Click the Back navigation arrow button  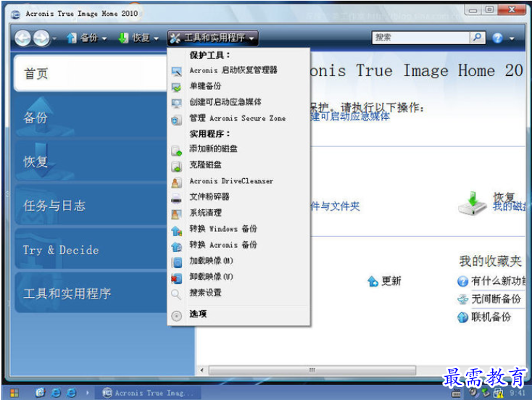tap(23, 38)
